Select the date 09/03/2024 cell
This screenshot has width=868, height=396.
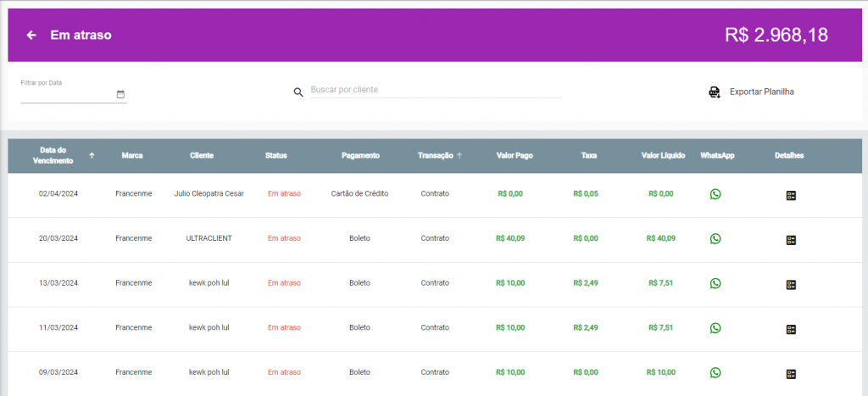coord(58,372)
